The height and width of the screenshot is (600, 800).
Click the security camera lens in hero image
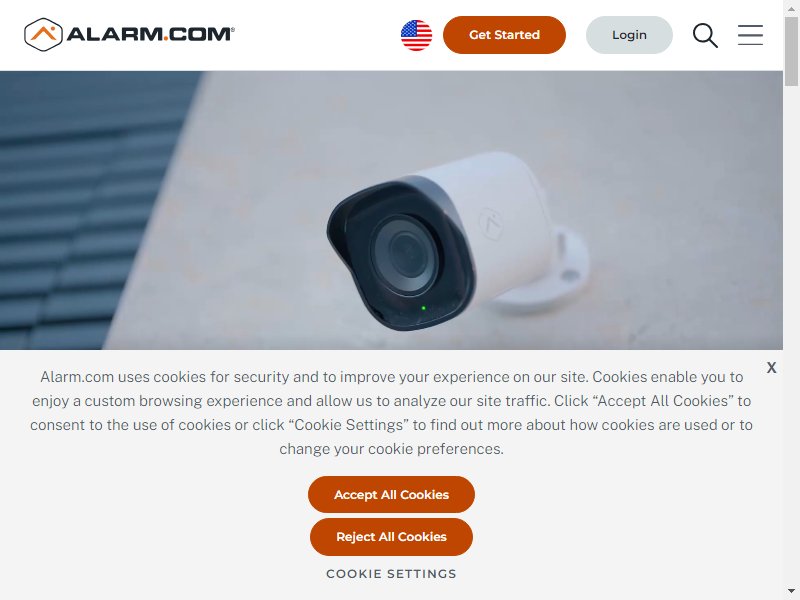pyautogui.click(x=405, y=254)
